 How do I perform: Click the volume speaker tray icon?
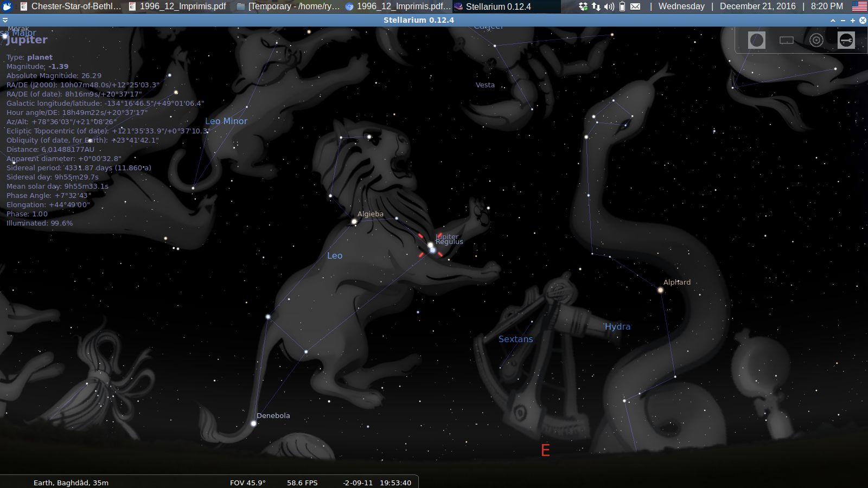[x=609, y=7]
